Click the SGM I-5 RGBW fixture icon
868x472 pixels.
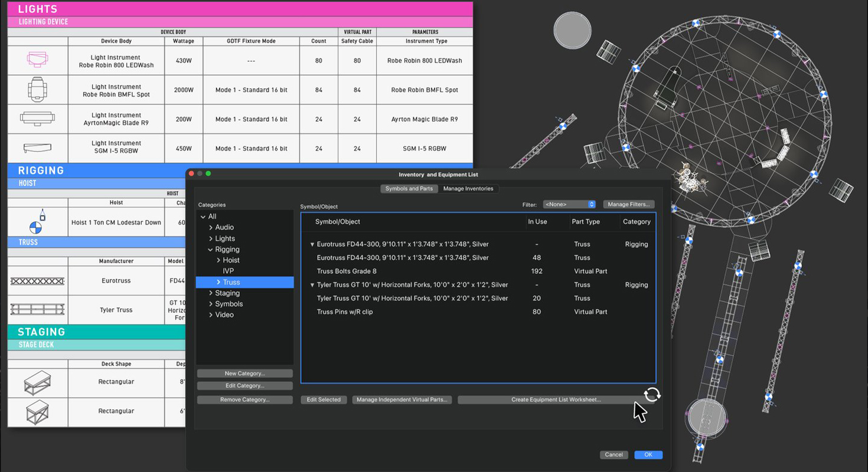(x=38, y=148)
